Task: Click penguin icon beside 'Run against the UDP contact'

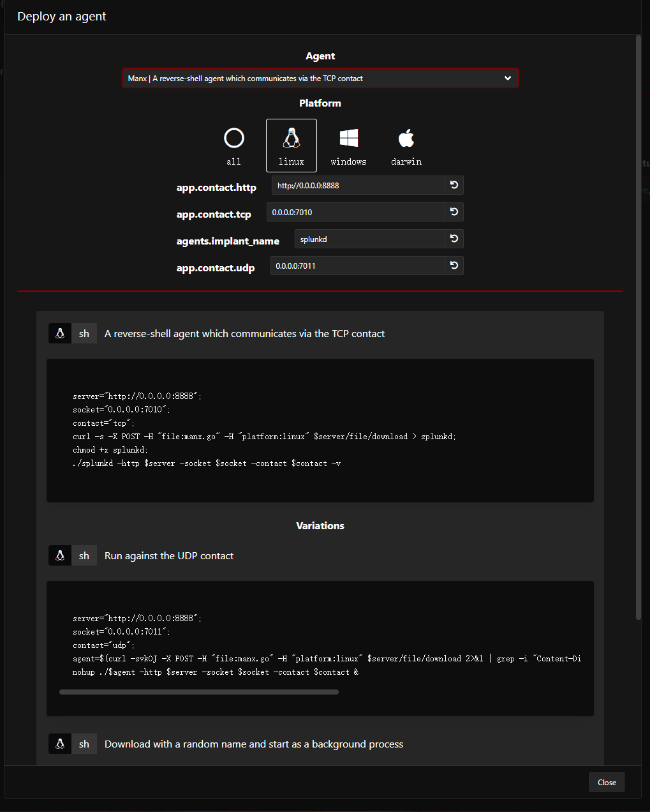Action: [60, 555]
